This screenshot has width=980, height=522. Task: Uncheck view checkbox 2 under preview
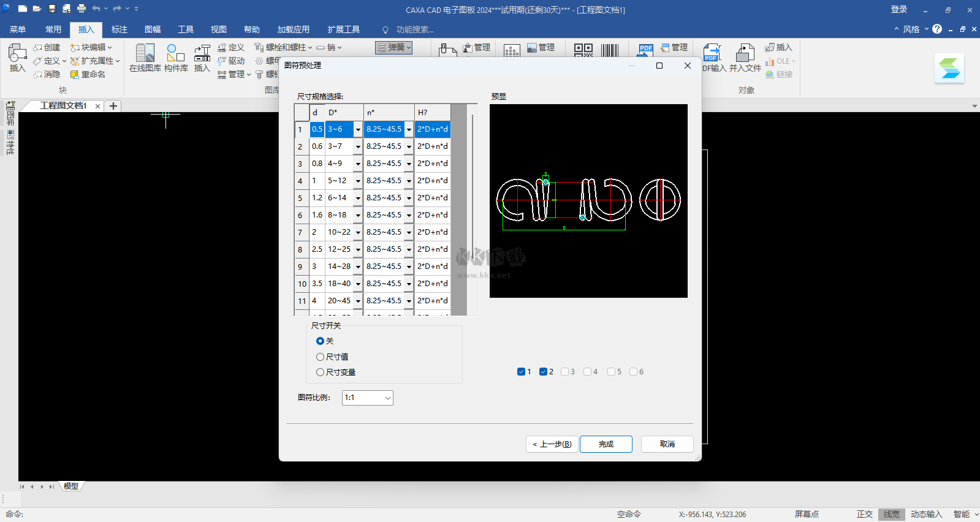[x=543, y=371]
